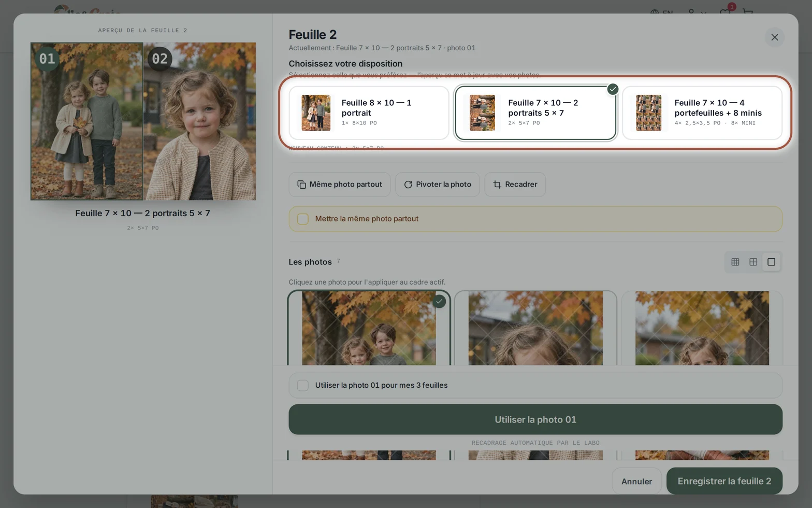Pick the middle photo in the photo grid

[x=535, y=328]
